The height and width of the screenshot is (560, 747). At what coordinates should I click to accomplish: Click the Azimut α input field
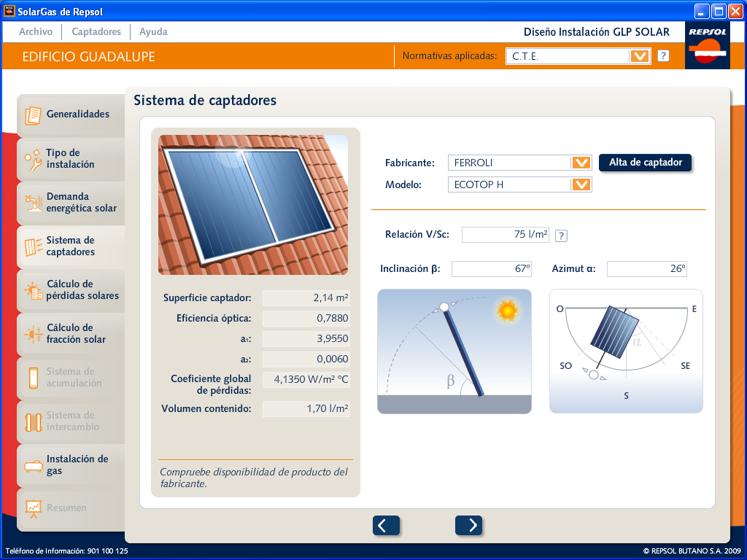click(647, 269)
